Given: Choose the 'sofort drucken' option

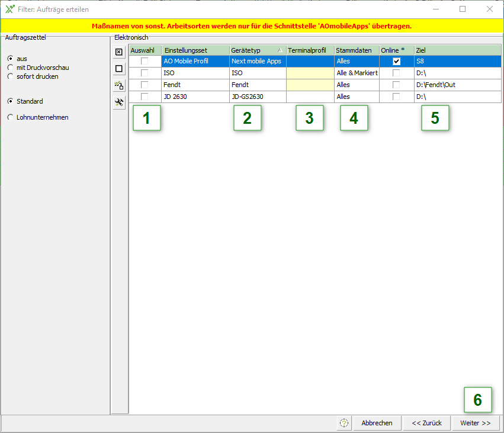Looking at the screenshot, I should 10,76.
